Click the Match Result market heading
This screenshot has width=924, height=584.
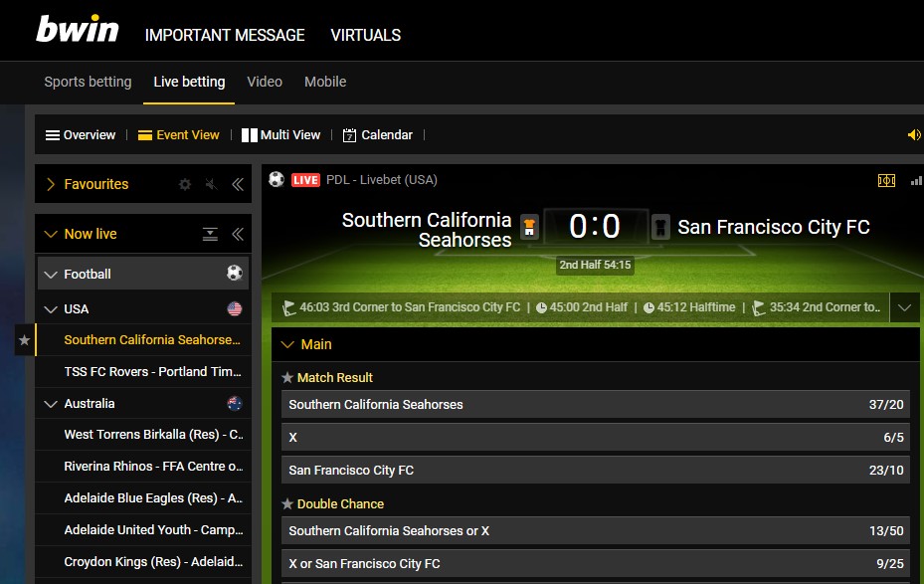[x=335, y=378]
